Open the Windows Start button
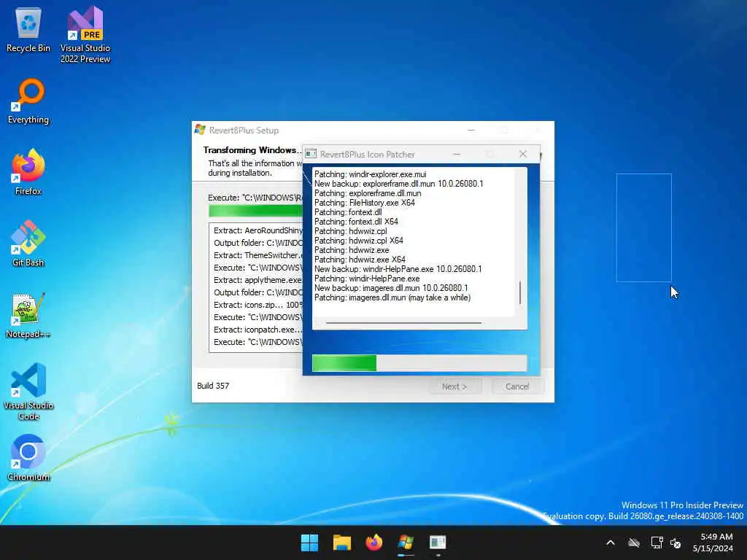 coord(309,542)
